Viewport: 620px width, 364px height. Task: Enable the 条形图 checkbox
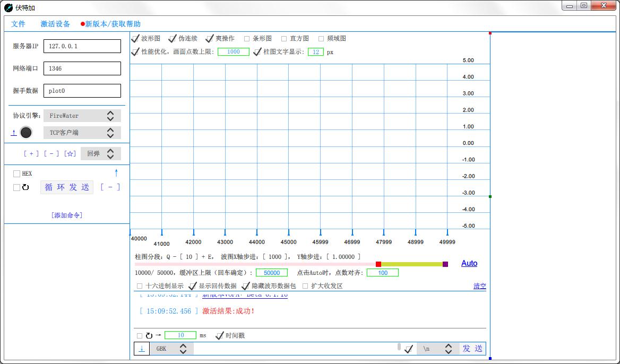coord(247,39)
